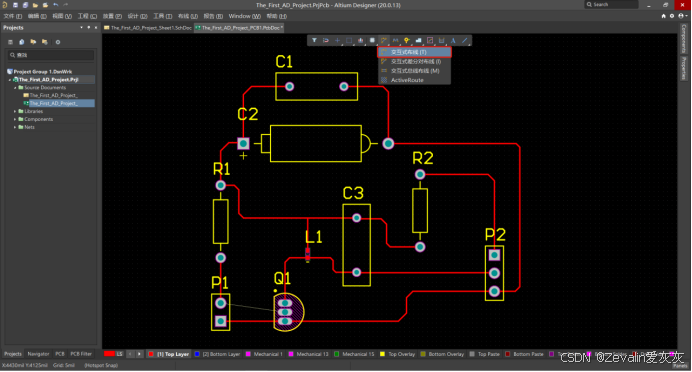Screen dimensions: 692x372
Task: Click the yellow Top Overlay color swatch
Action: [382, 354]
